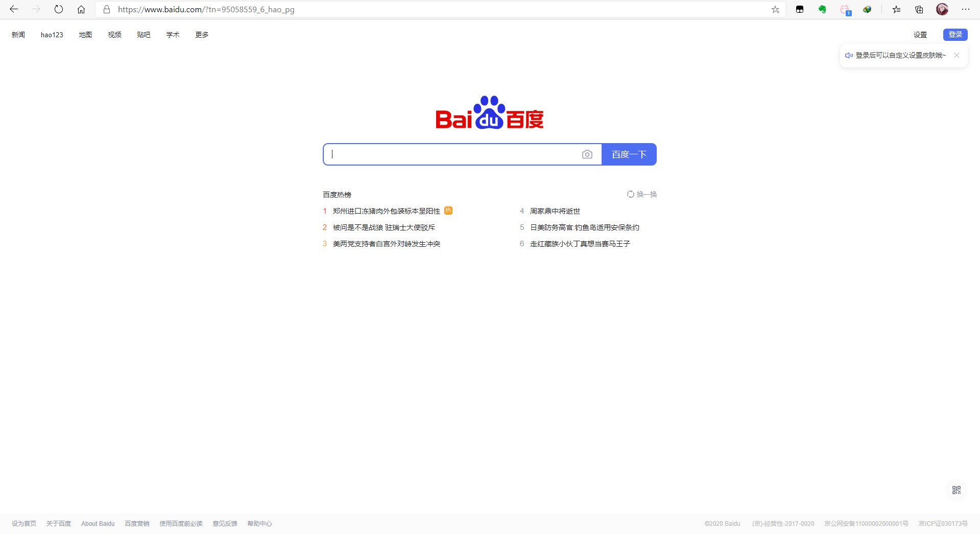Open hot topic 被问是不是战狼 驻瑞士大使驳斥
Image resolution: width=980 pixels, height=534 pixels.
pos(384,227)
